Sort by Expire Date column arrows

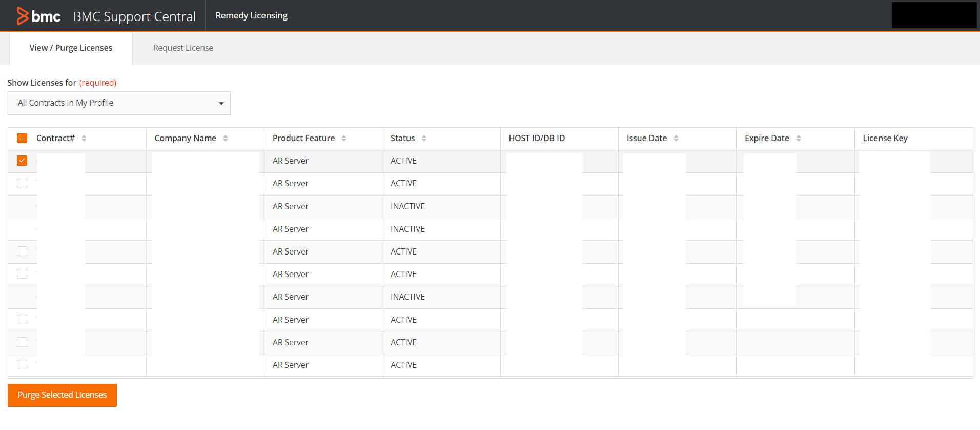tap(799, 139)
